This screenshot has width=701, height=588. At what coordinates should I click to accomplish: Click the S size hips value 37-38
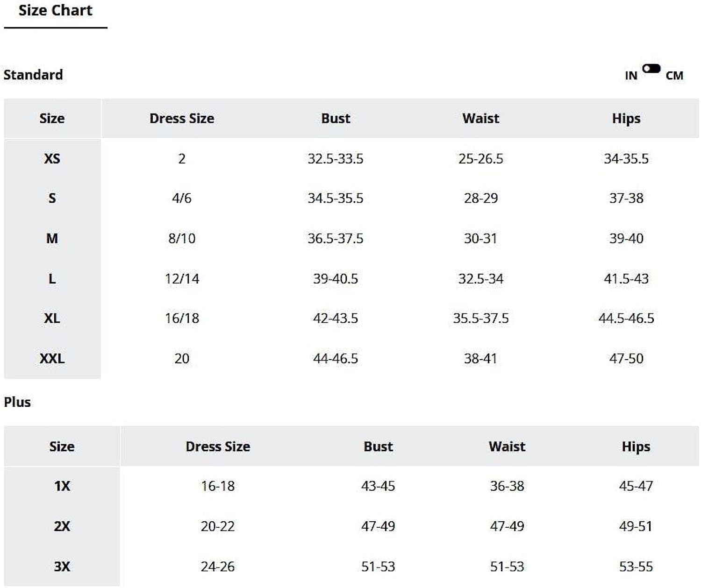pos(626,198)
